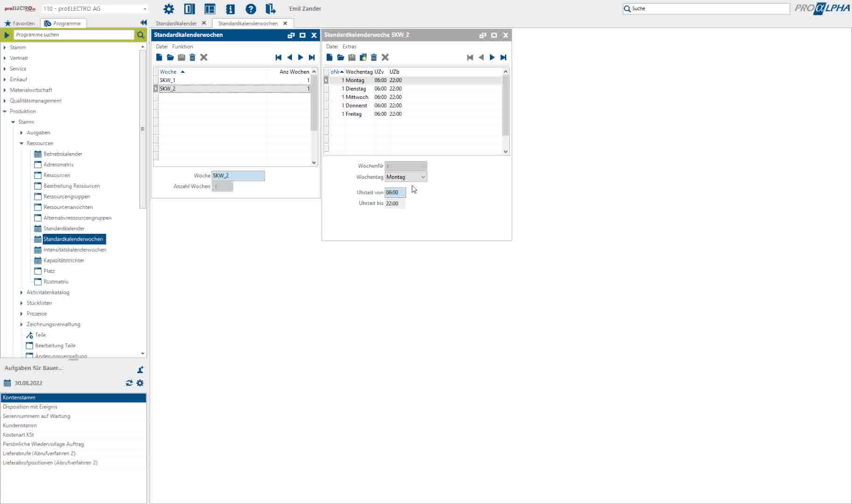
Task: Click the green play arrow beside program search
Action: click(x=7, y=35)
